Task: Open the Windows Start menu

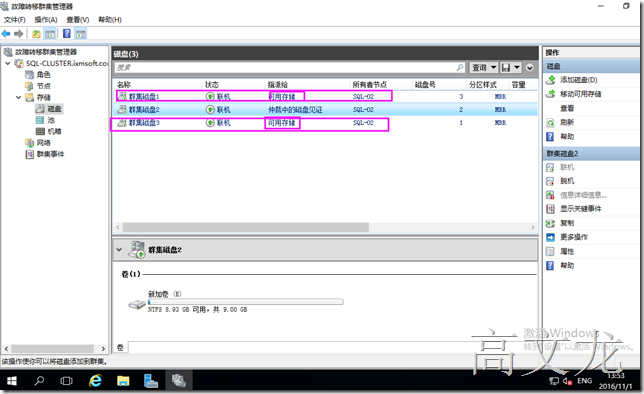Action: (12, 381)
